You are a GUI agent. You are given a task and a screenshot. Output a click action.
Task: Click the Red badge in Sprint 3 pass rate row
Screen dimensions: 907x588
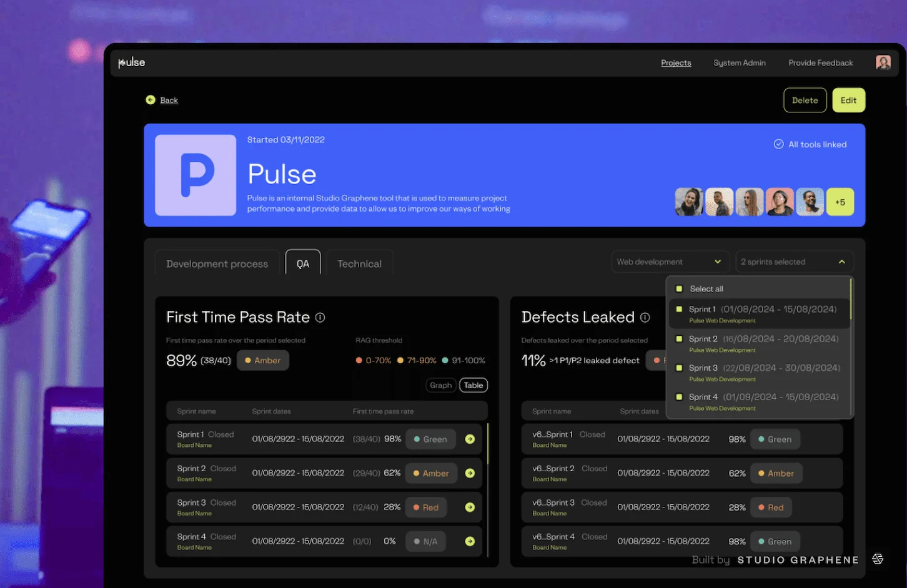coord(426,507)
